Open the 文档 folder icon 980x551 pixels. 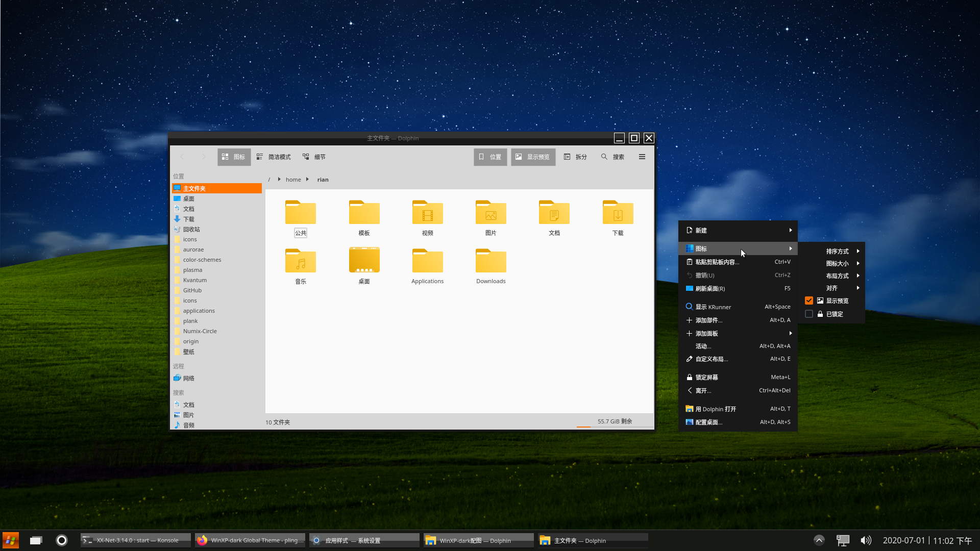[554, 212]
